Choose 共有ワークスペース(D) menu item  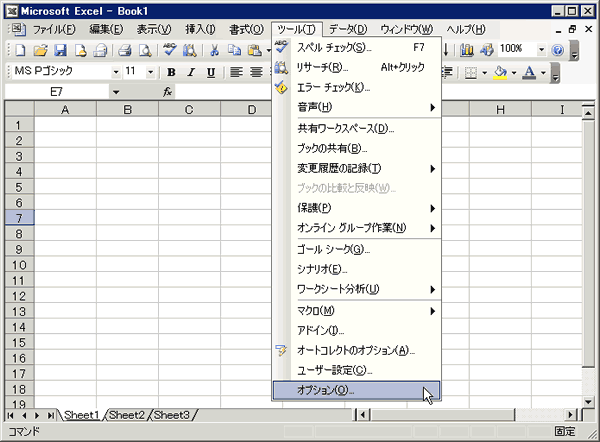[357, 129]
